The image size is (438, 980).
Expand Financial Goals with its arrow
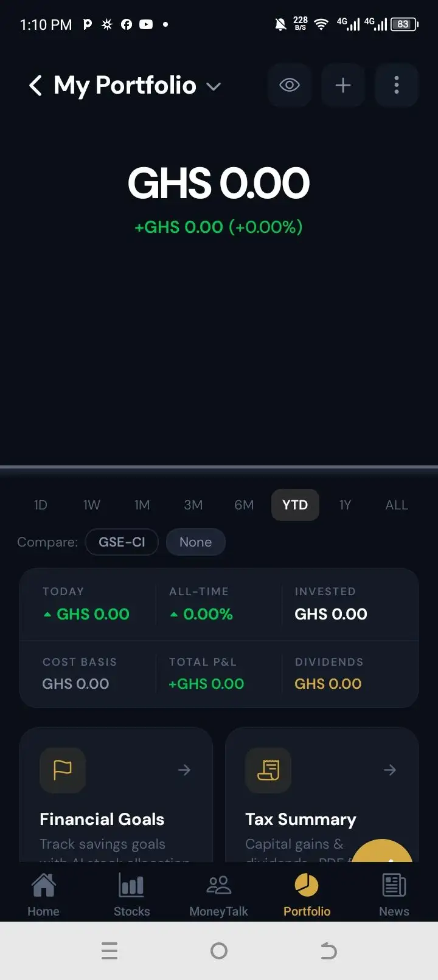184,770
